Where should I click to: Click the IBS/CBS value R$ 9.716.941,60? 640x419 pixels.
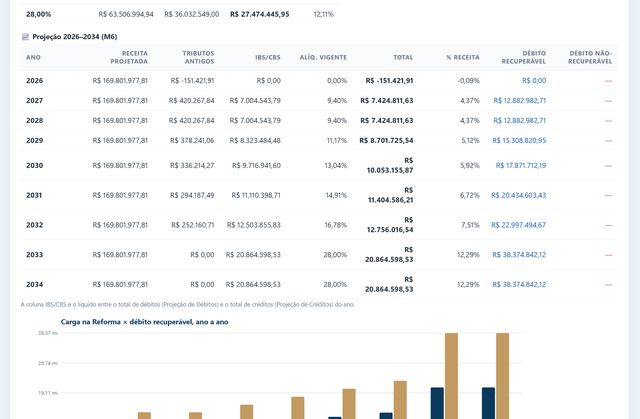256,166
